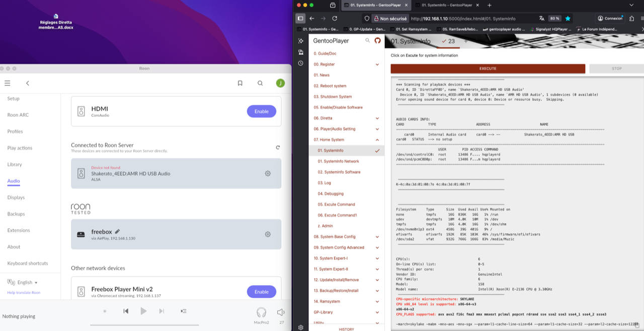Focus the Firefox address bar URL
This screenshot has height=331, width=644.
(463, 19)
